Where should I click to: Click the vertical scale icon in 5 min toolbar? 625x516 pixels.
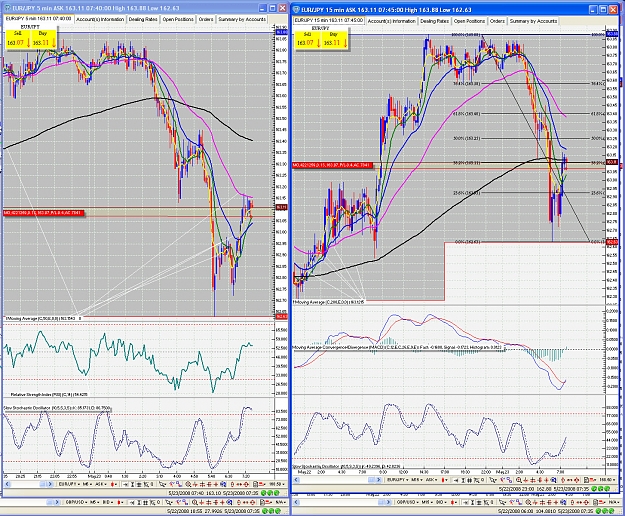(x=132, y=484)
